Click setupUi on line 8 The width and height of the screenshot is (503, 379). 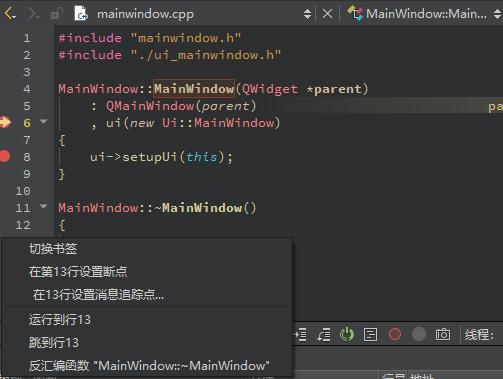click(149, 157)
